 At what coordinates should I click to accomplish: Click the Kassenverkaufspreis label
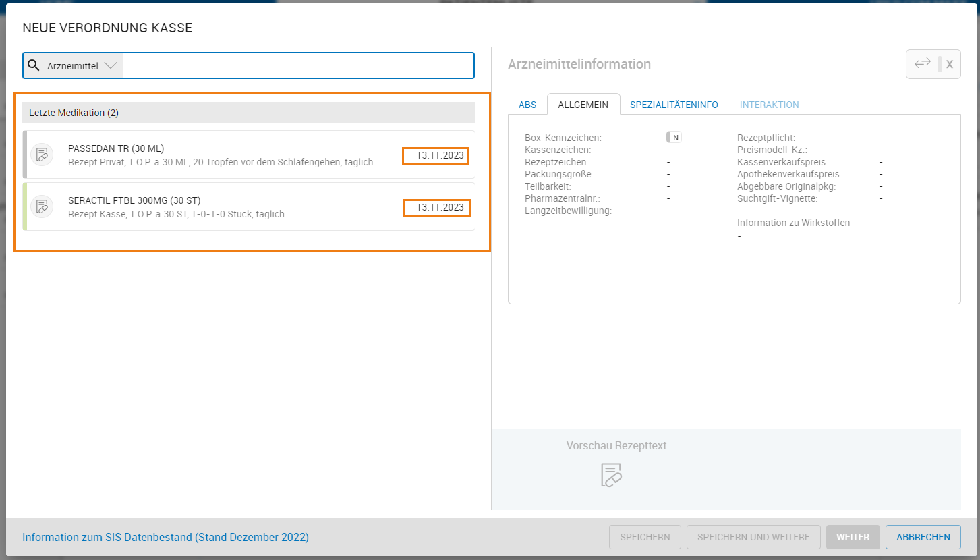click(x=782, y=162)
